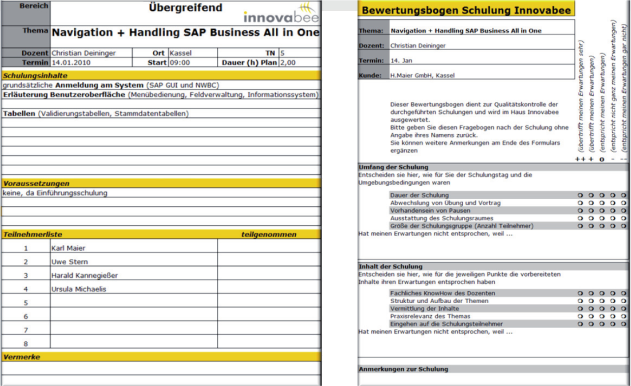Select row 'Erläuterung Benutzeroberfläche'

point(161,95)
